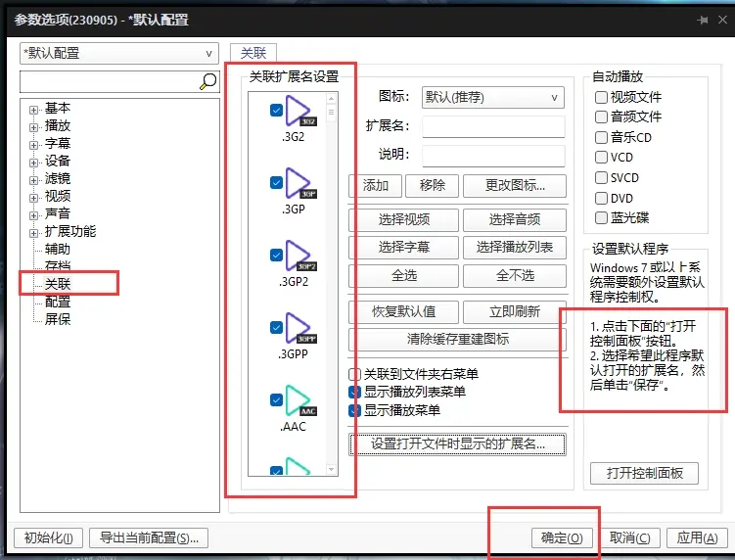Expand the 设备 tree node

click(x=33, y=163)
